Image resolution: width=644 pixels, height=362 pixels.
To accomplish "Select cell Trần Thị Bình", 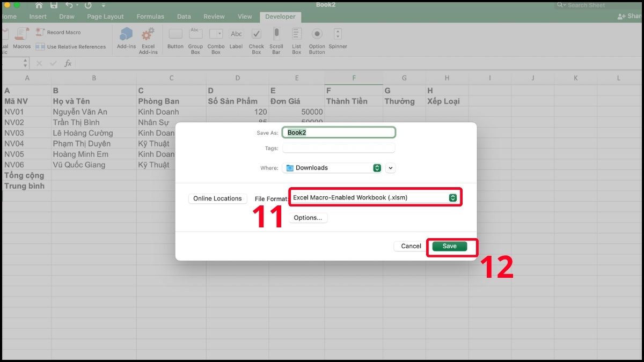I will 94,122.
